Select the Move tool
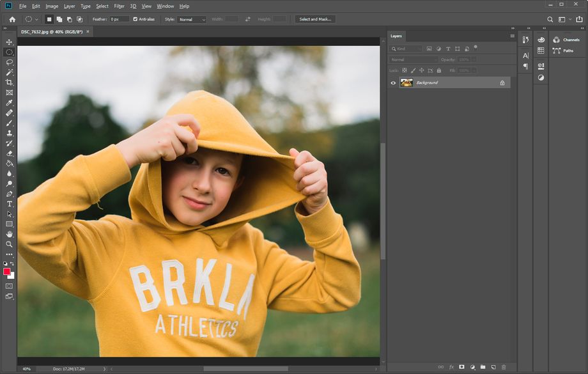 pyautogui.click(x=9, y=41)
